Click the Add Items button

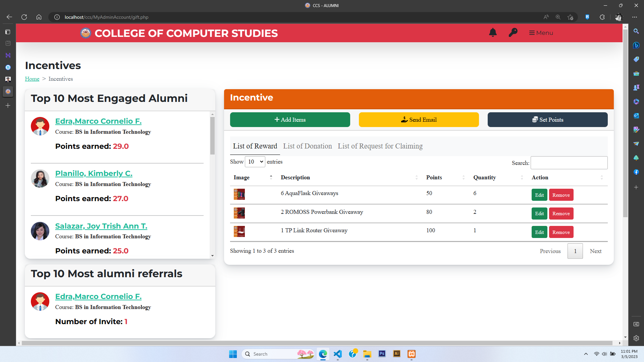[290, 120]
